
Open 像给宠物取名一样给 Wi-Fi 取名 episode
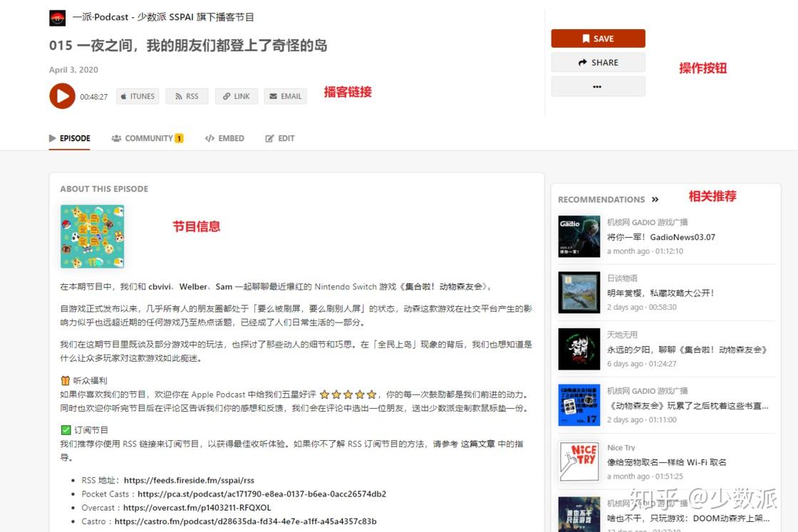pos(667,462)
